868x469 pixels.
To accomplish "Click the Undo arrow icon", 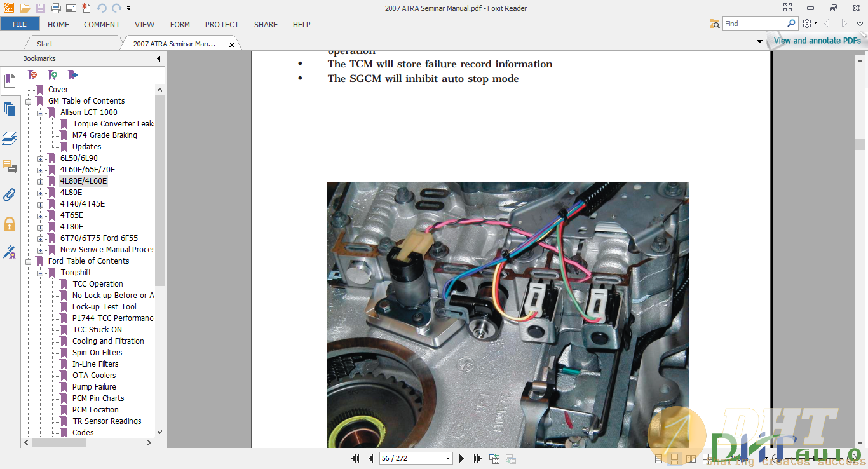I will point(102,8).
